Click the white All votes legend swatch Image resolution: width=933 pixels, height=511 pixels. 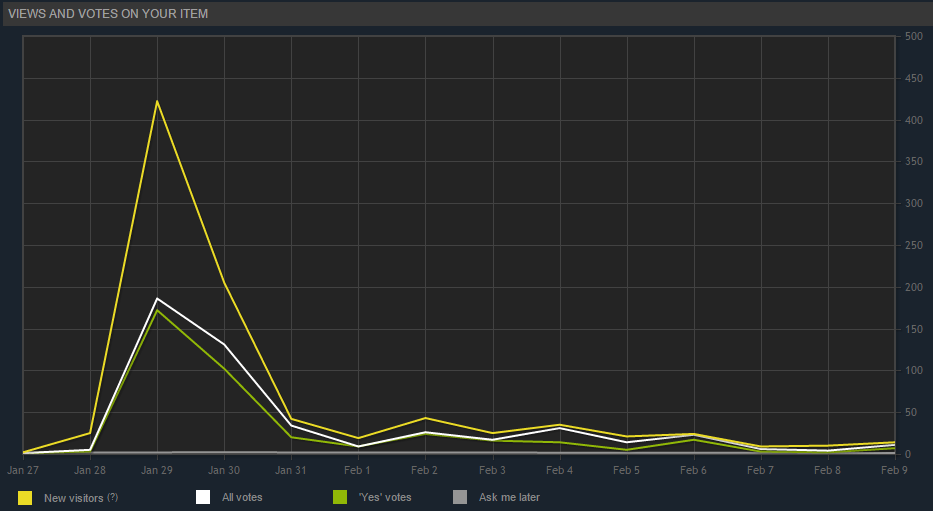(203, 497)
